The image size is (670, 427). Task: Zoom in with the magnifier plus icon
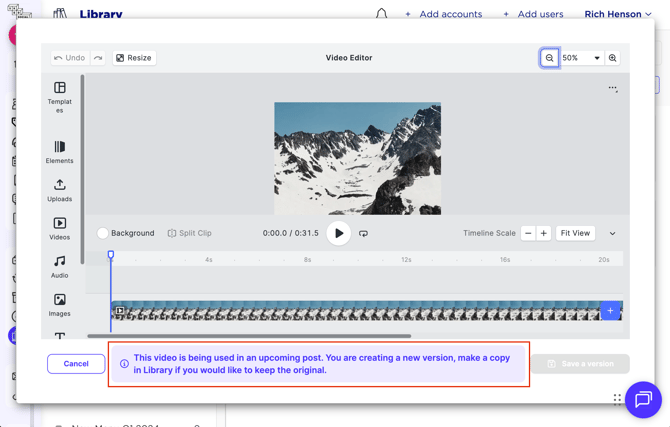click(612, 58)
